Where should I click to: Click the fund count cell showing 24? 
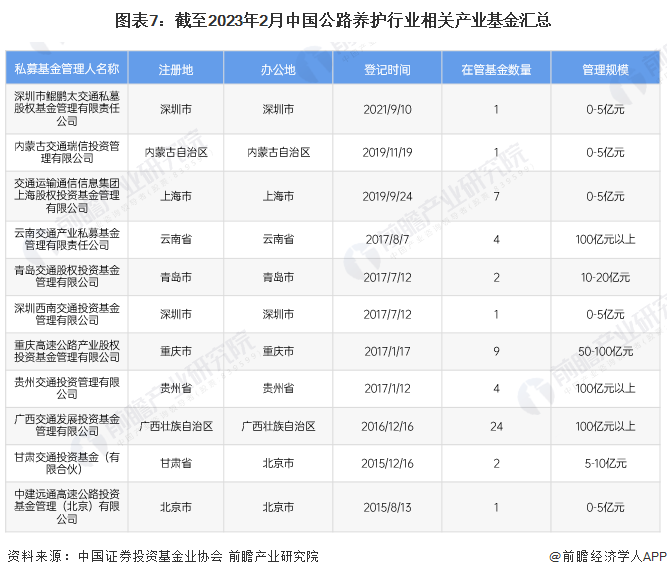pyautogui.click(x=496, y=426)
